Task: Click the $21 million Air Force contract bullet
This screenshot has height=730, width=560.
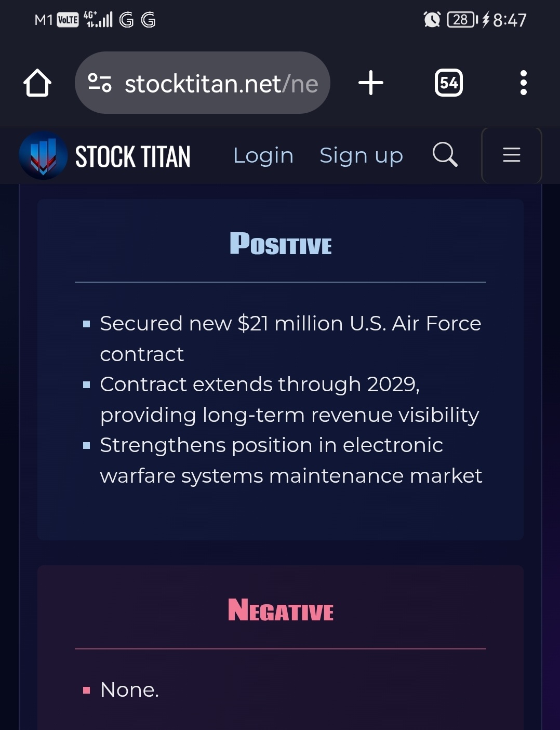Action: point(290,339)
